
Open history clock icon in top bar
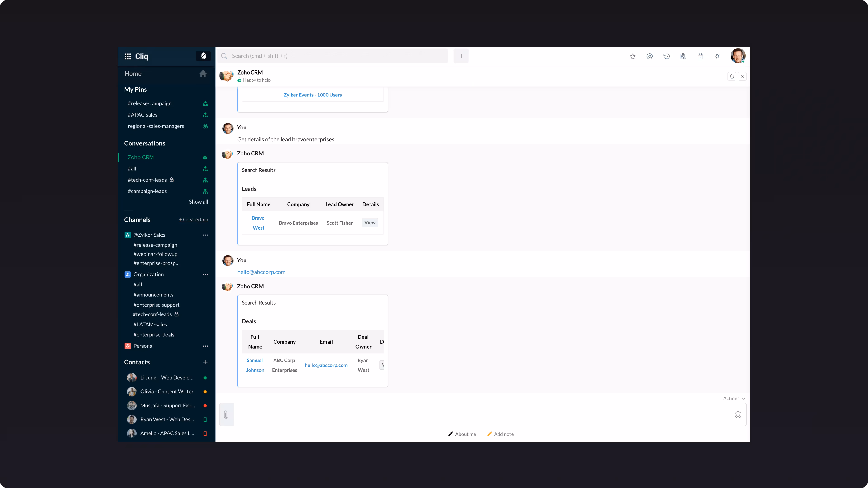667,56
